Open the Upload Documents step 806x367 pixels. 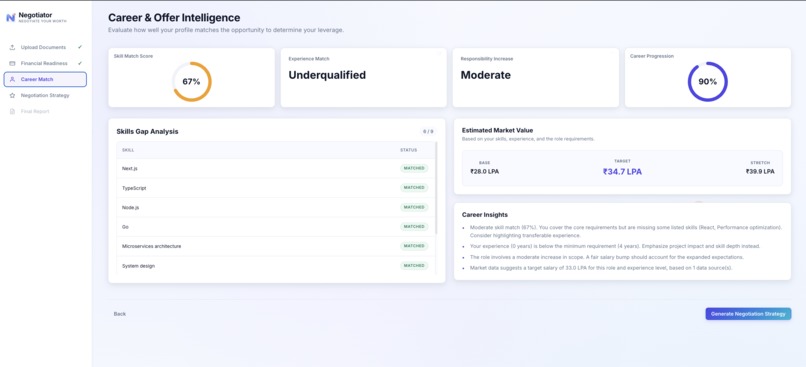tap(45, 47)
